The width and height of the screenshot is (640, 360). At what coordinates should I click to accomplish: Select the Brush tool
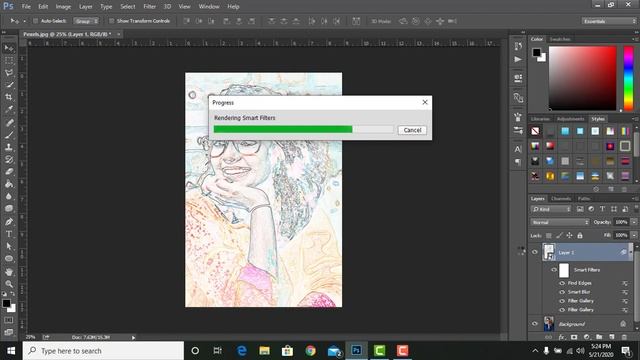coord(9,135)
